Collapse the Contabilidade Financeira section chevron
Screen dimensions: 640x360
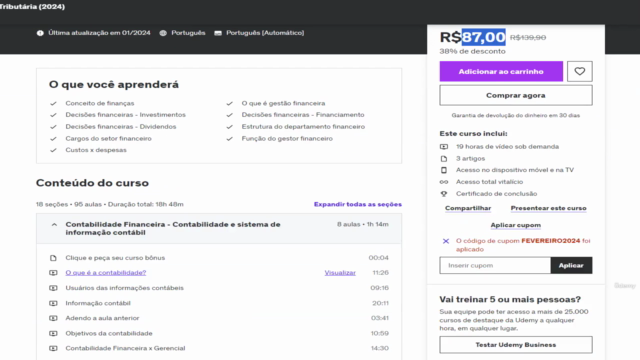pyautogui.click(x=54, y=224)
